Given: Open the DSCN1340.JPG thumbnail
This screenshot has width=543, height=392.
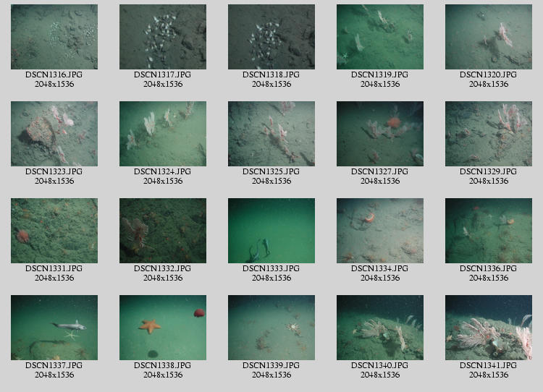Looking at the screenshot, I should [x=380, y=328].
